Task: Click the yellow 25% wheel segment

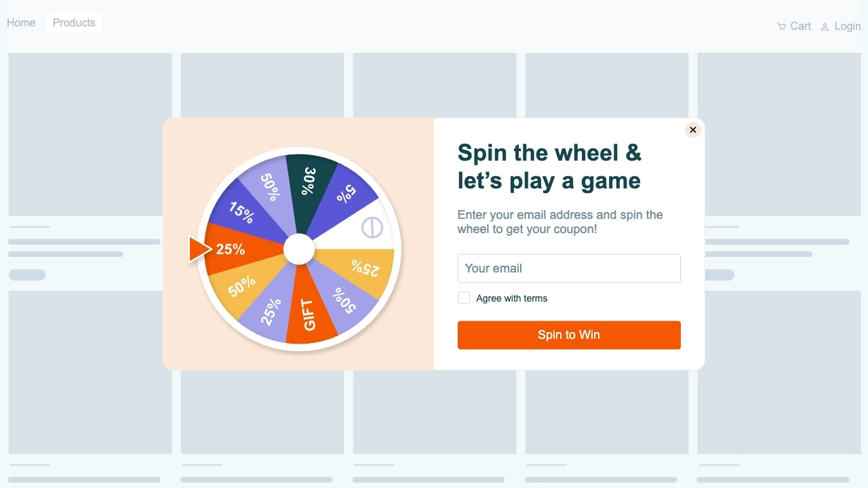Action: point(364,268)
